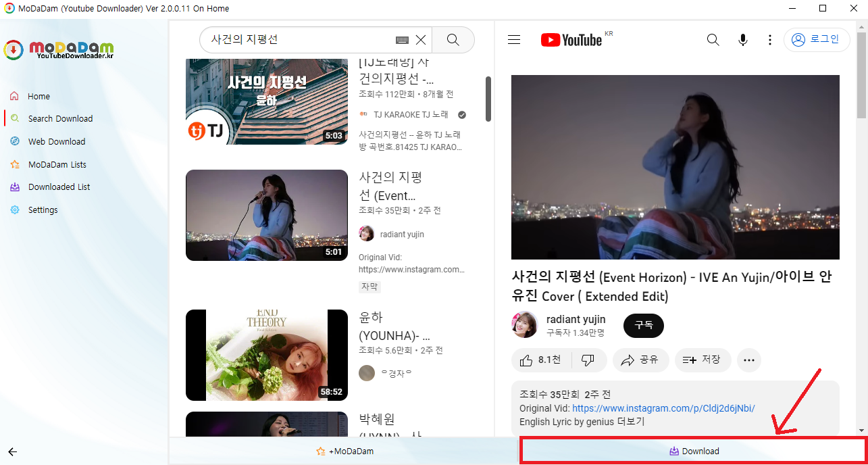The image size is (868, 465).
Task: Open the YouTube hamburger menu
Action: click(x=514, y=40)
